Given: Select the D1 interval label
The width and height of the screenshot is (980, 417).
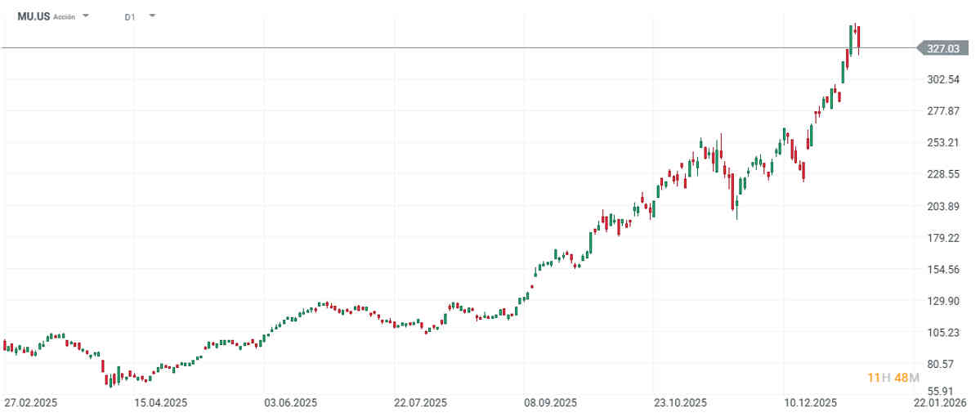Looking at the screenshot, I should coord(130,16).
